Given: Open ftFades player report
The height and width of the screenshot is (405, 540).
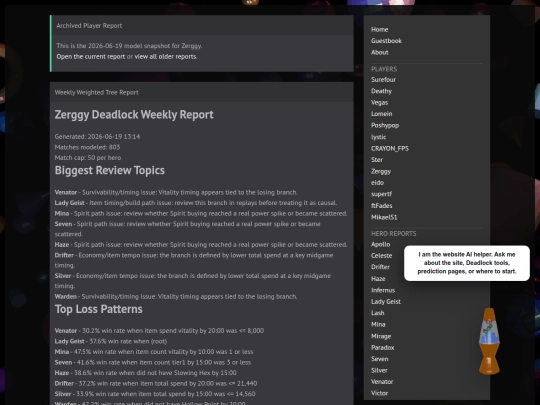Looking at the screenshot, I should [x=382, y=206].
